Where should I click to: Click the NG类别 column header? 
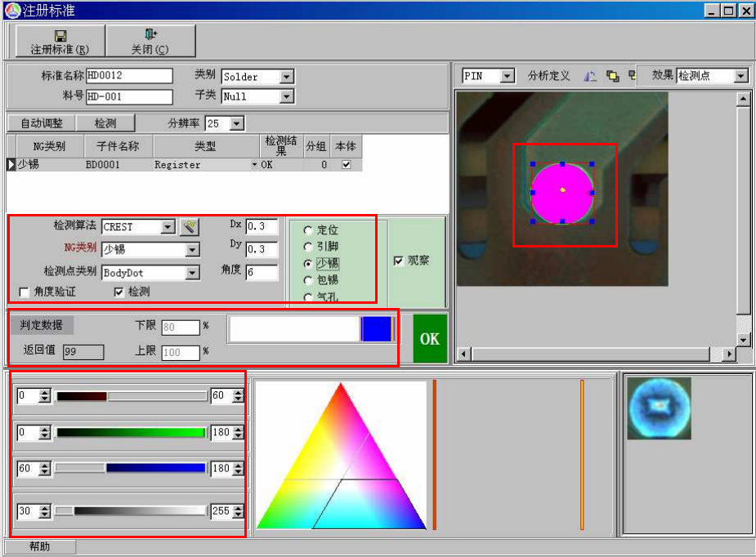point(50,146)
